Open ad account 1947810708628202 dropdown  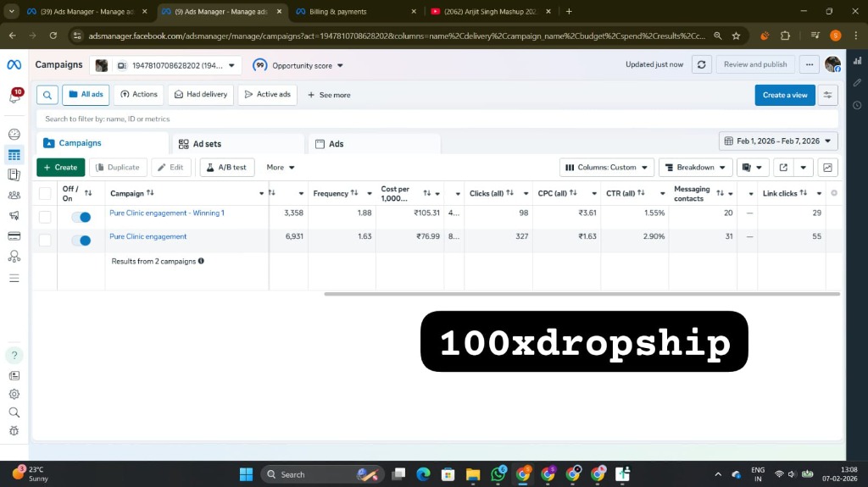point(165,65)
